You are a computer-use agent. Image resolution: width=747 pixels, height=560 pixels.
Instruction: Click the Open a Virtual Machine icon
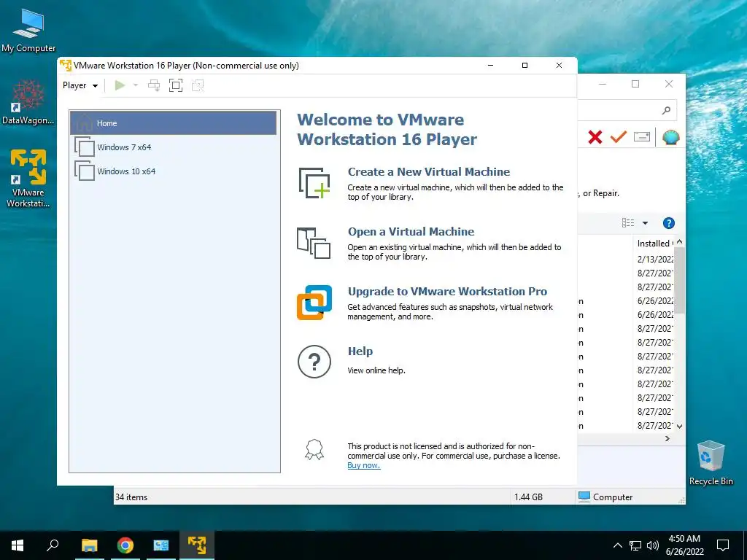coord(314,243)
